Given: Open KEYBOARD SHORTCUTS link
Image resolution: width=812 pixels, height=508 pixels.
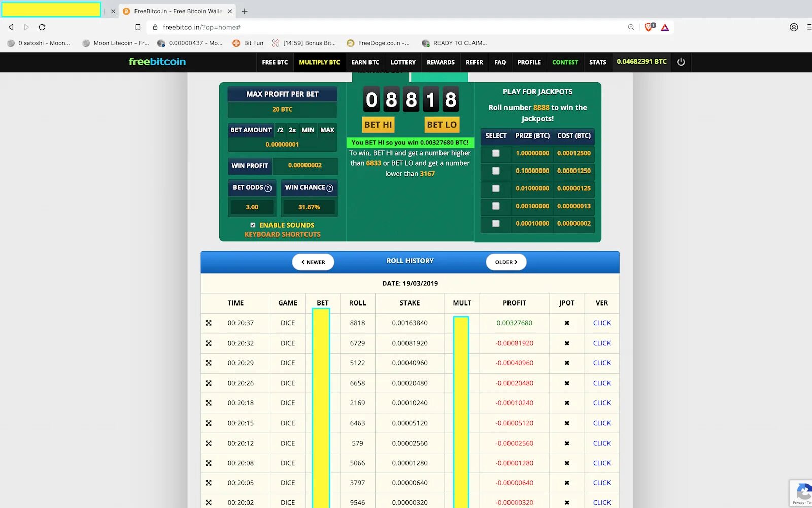Looking at the screenshot, I should (283, 235).
